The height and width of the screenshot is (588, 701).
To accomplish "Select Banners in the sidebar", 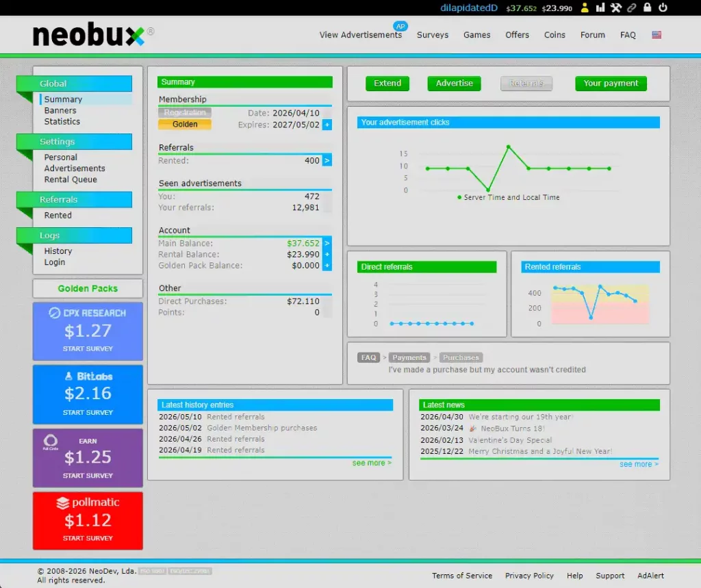I will point(60,110).
